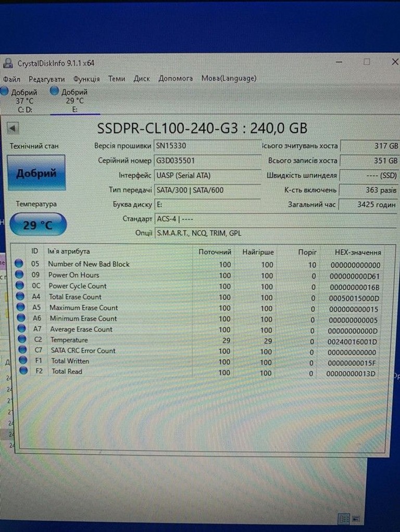Click the ID column header
400x532 pixels.
click(34, 251)
